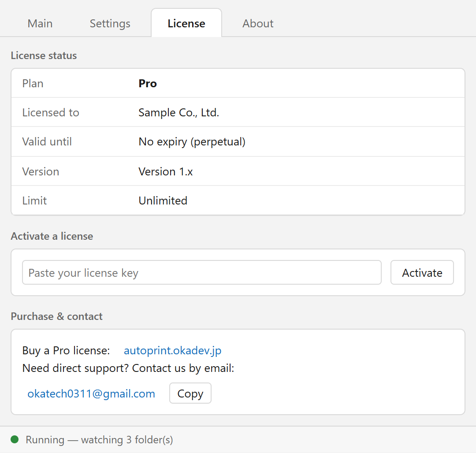476x453 pixels.
Task: Click the green running status indicator
Action: (15, 439)
